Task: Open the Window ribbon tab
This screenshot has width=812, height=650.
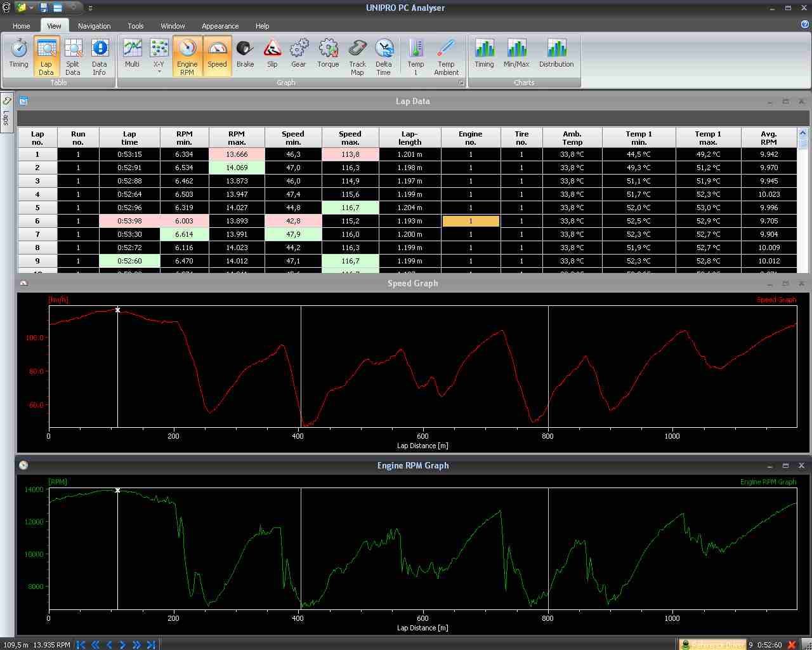Action: tap(173, 26)
